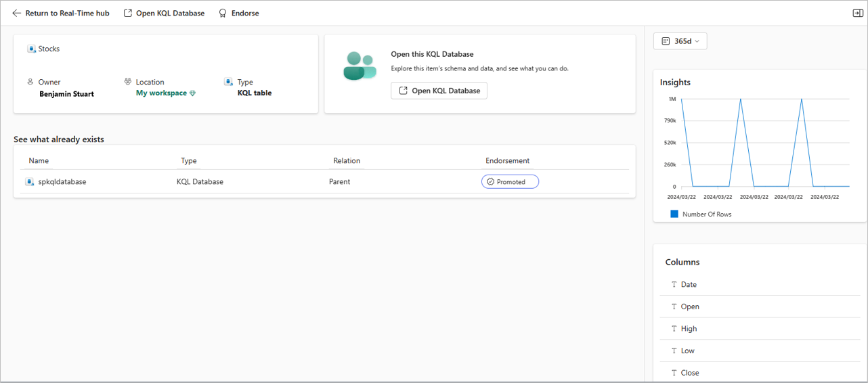Click the Owner person icon
The width and height of the screenshot is (868, 383).
(x=30, y=82)
